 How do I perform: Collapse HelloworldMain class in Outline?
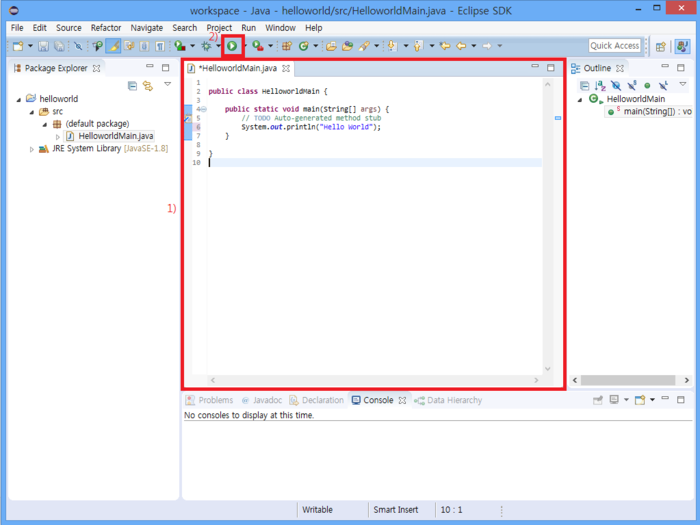point(580,100)
